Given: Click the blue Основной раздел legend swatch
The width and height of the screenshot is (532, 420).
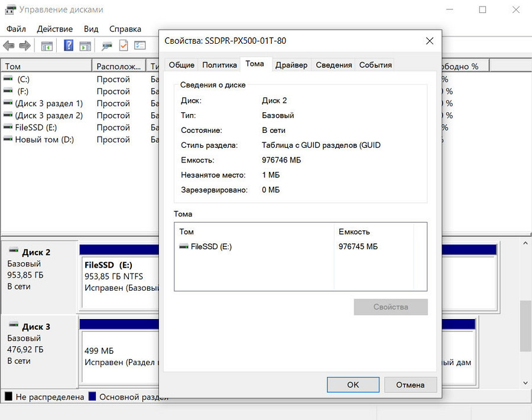Looking at the screenshot, I should point(92,396).
